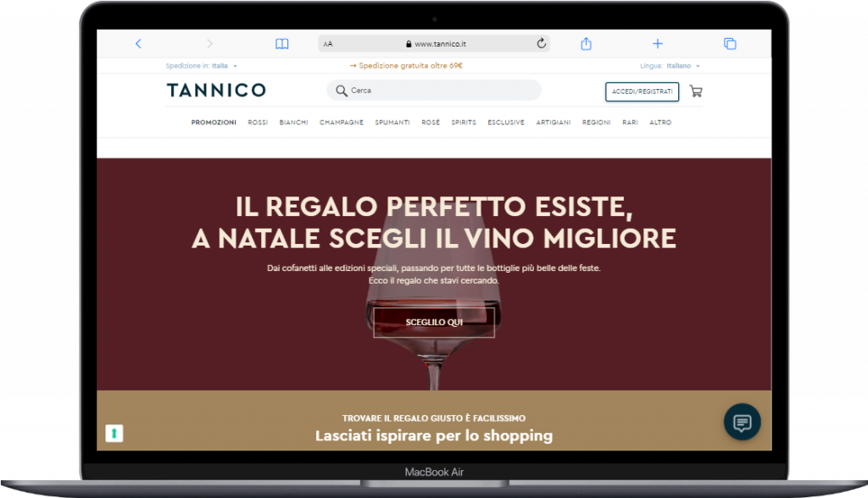Open the Safari share sheet icon
The image size is (868, 498).
587,44
